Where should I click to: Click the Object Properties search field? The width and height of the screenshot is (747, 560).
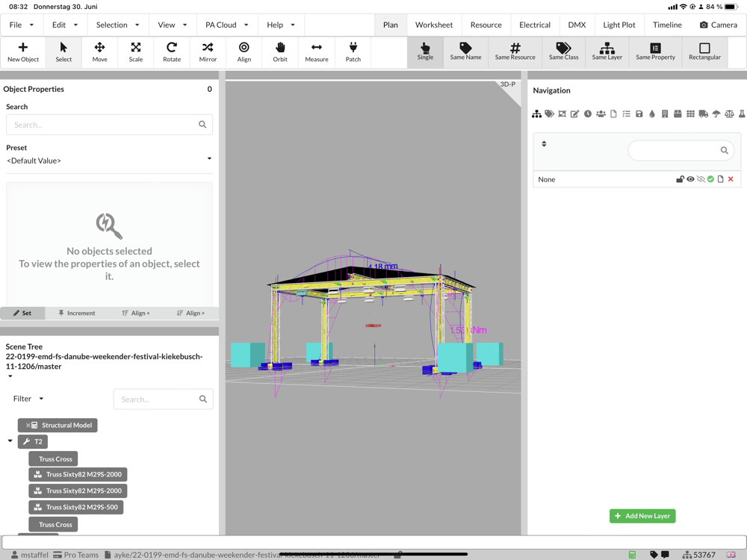pos(109,125)
